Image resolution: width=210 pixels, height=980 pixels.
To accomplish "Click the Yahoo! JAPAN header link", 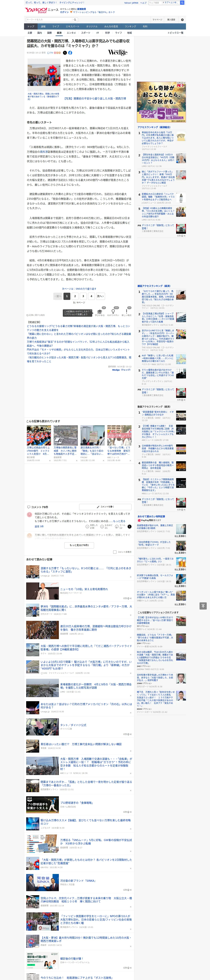I will [x=131, y=3].
